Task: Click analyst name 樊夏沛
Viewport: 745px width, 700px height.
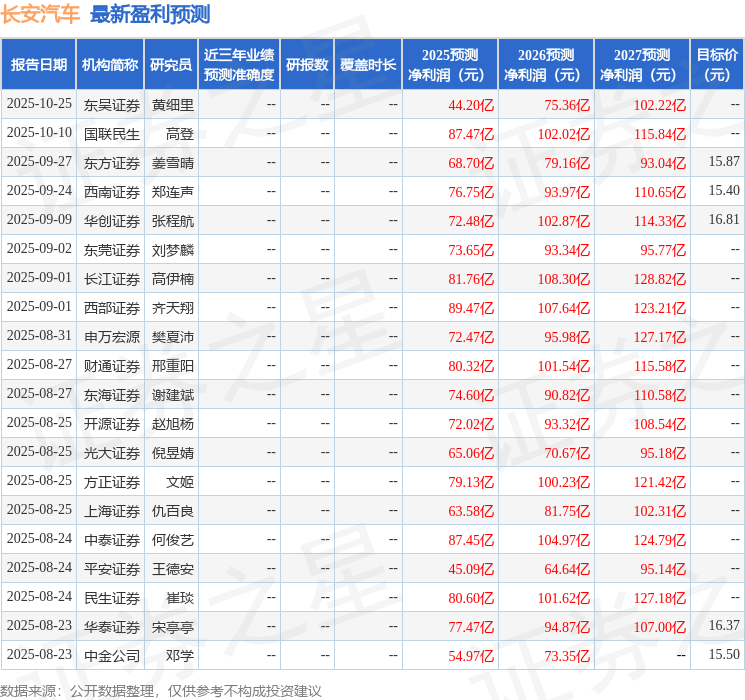Action: pyautogui.click(x=173, y=337)
